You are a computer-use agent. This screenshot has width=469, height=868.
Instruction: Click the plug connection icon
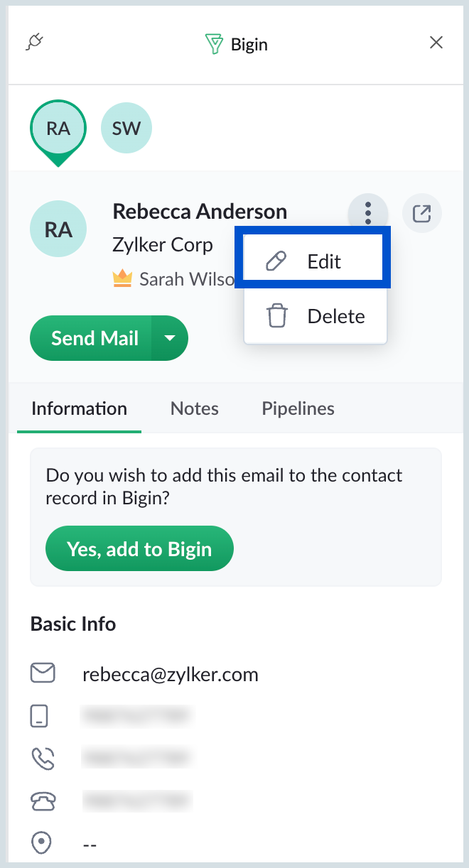tap(34, 43)
